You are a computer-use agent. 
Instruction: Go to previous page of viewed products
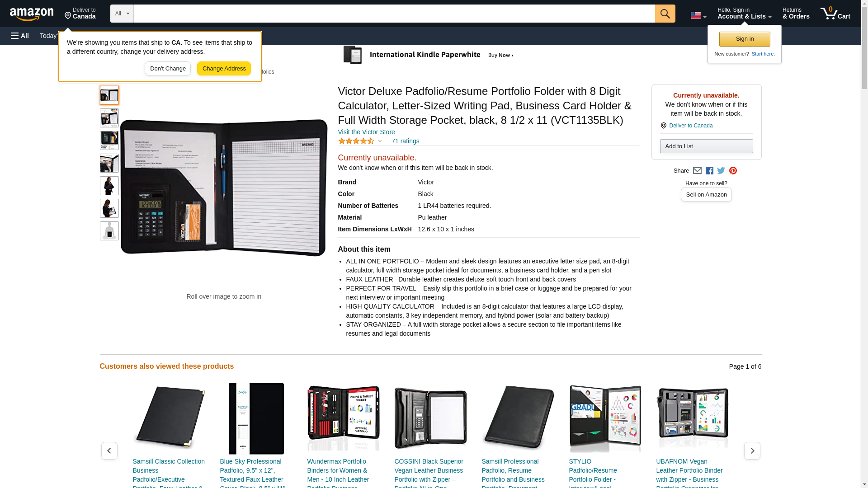[x=109, y=451]
